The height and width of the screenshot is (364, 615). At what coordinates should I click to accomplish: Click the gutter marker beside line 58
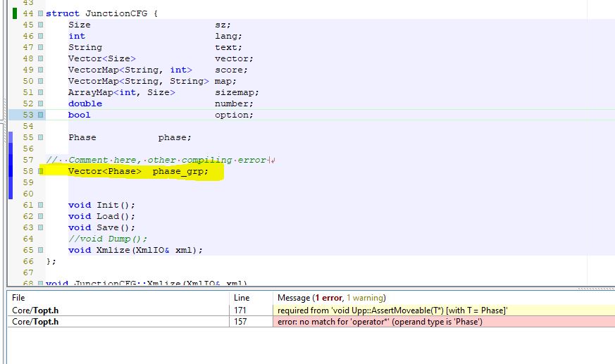tap(40, 171)
